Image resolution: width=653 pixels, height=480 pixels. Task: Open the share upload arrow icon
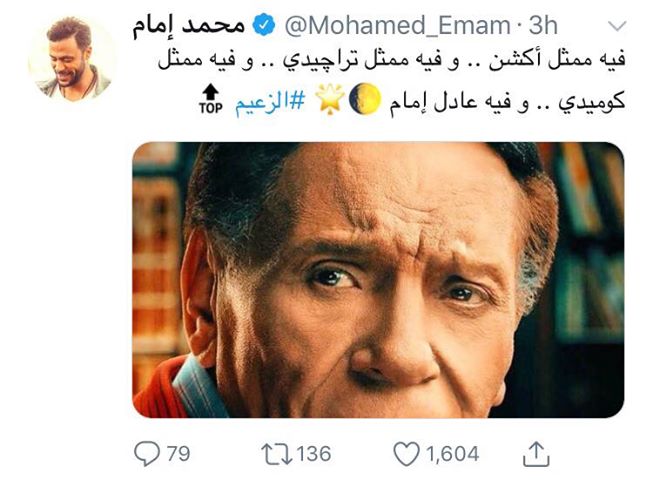(x=536, y=454)
